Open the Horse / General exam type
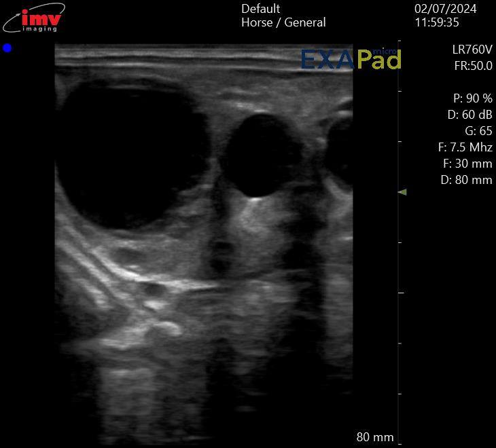The height and width of the screenshot is (448, 496). point(283,22)
